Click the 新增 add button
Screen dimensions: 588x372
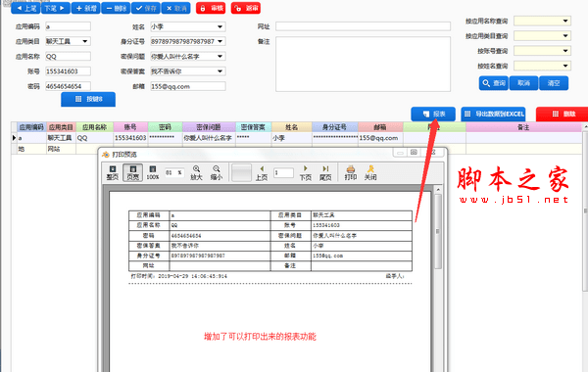point(85,8)
